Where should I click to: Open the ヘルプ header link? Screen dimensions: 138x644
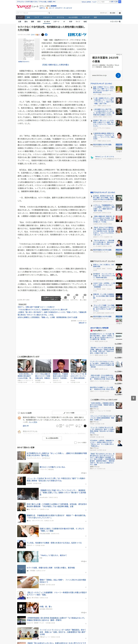pyautogui.click(x=94, y=2)
